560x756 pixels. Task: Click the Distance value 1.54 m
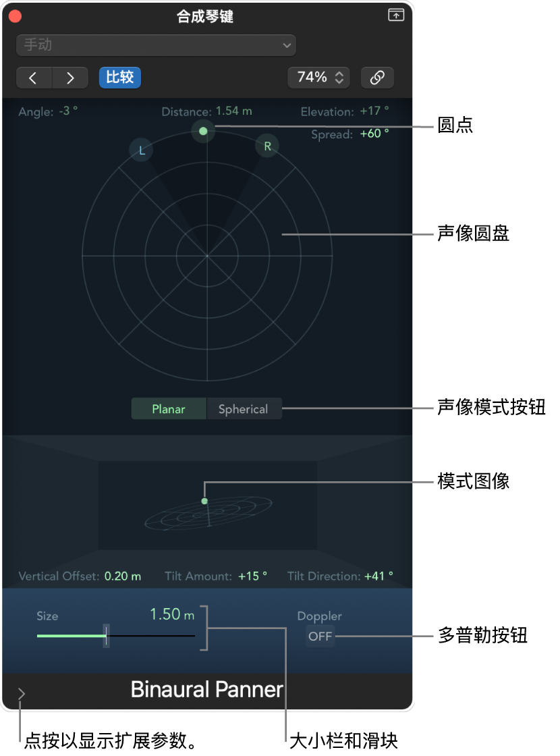233,111
